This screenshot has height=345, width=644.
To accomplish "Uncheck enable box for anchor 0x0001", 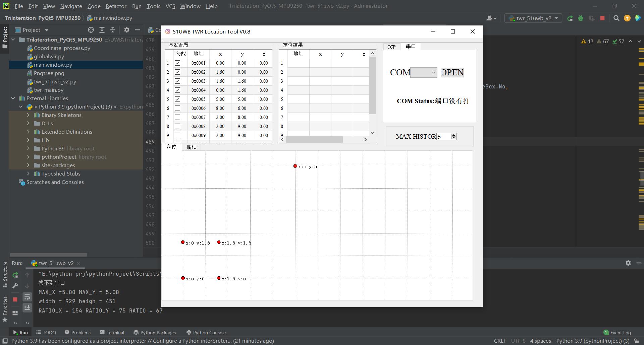I will 177,63.
